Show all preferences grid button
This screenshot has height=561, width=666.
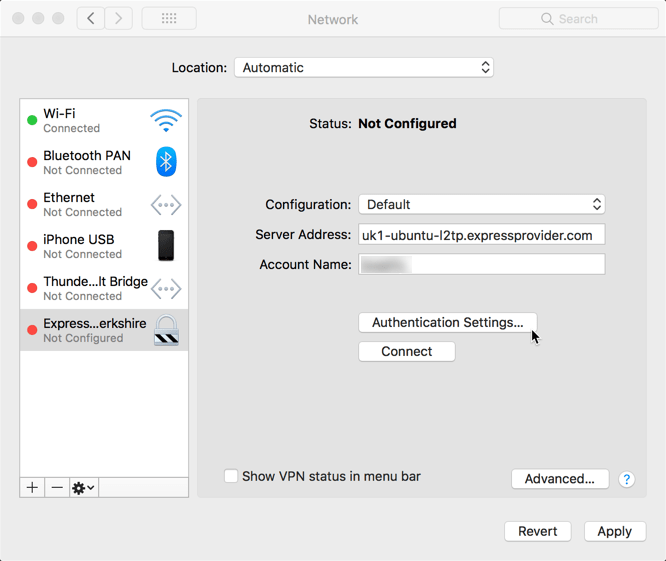[x=169, y=19]
